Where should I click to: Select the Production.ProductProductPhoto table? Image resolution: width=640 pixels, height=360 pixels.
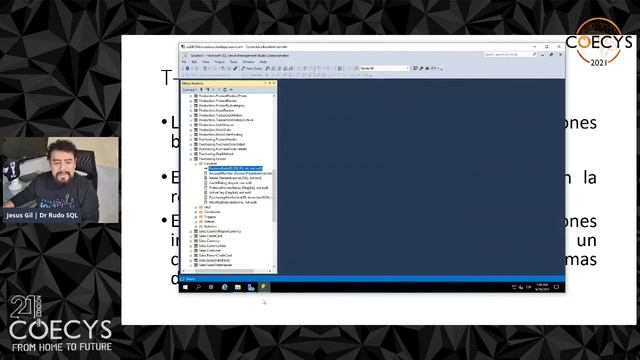[222, 96]
